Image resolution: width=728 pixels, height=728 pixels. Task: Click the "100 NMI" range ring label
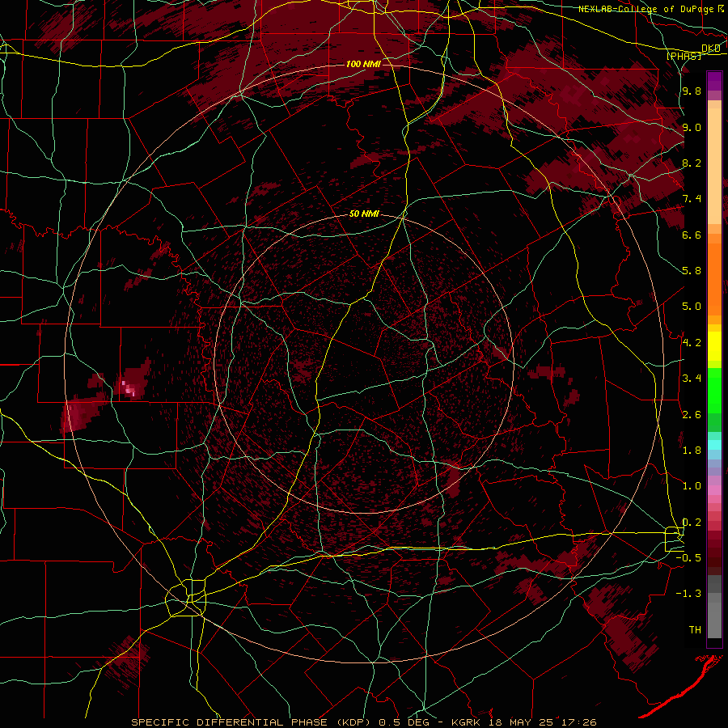click(363, 64)
